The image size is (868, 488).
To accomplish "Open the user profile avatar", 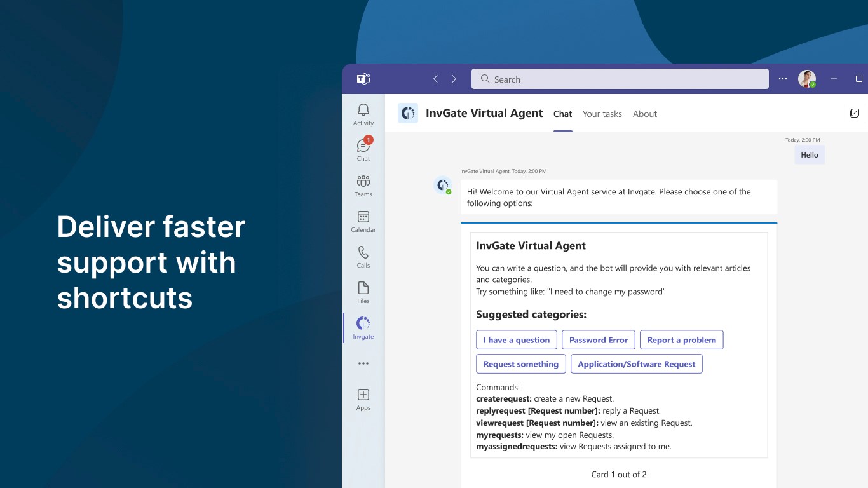I will coord(807,79).
